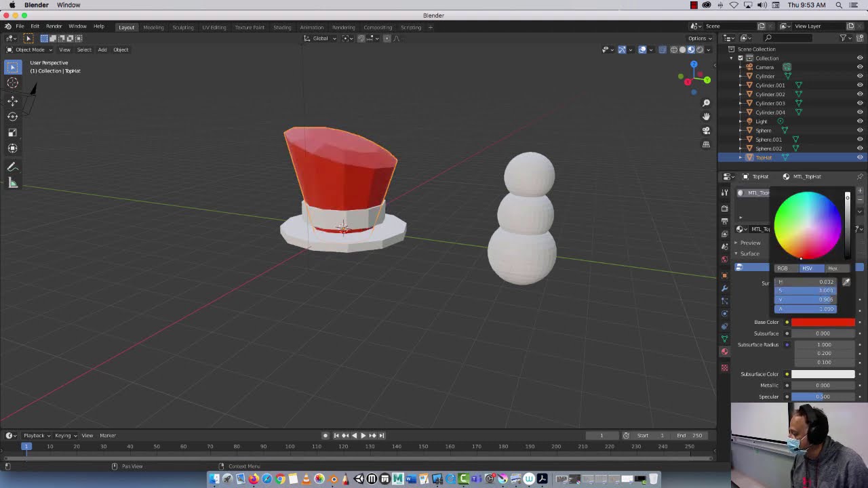Image resolution: width=868 pixels, height=488 pixels.
Task: Open the UV Editing workspace tab
Action: 214,27
